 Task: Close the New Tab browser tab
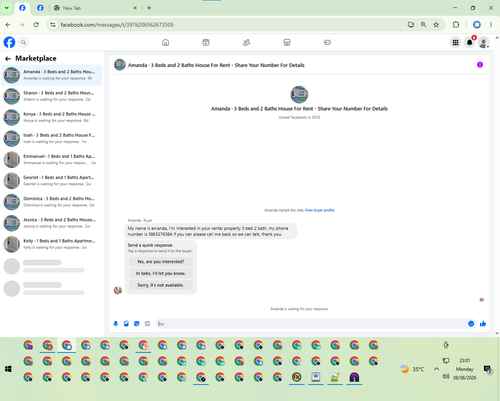click(135, 8)
